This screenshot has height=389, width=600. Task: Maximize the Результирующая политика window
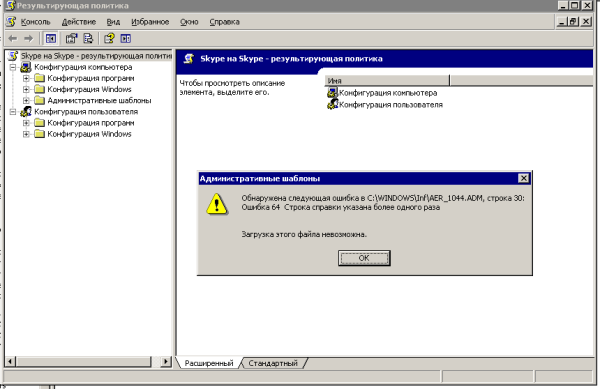coord(574,5)
